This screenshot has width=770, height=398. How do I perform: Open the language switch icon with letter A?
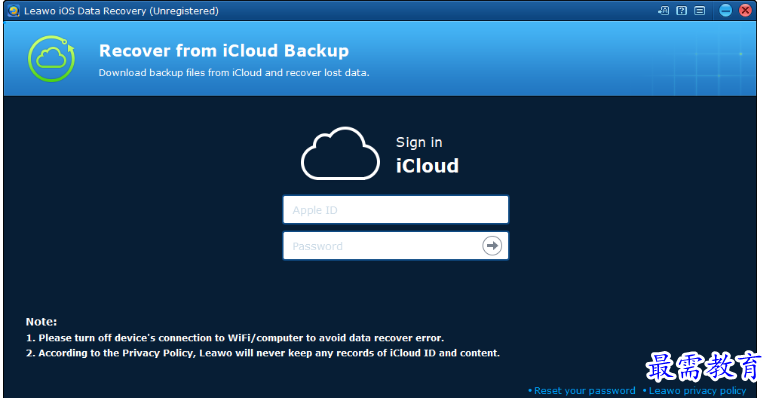(x=663, y=10)
